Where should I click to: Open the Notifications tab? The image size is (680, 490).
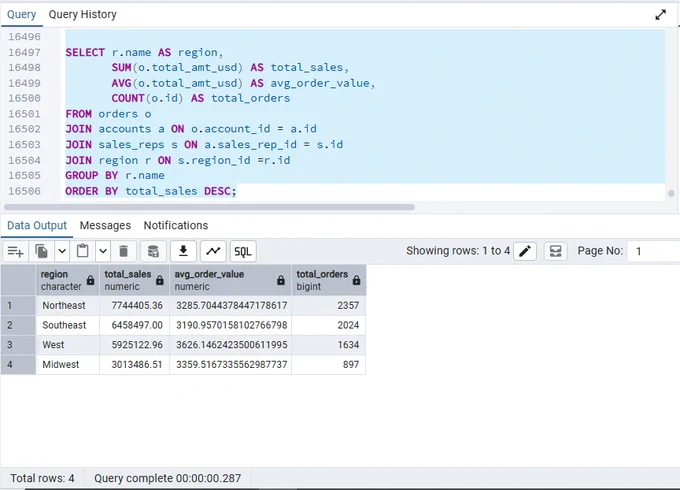(x=176, y=225)
